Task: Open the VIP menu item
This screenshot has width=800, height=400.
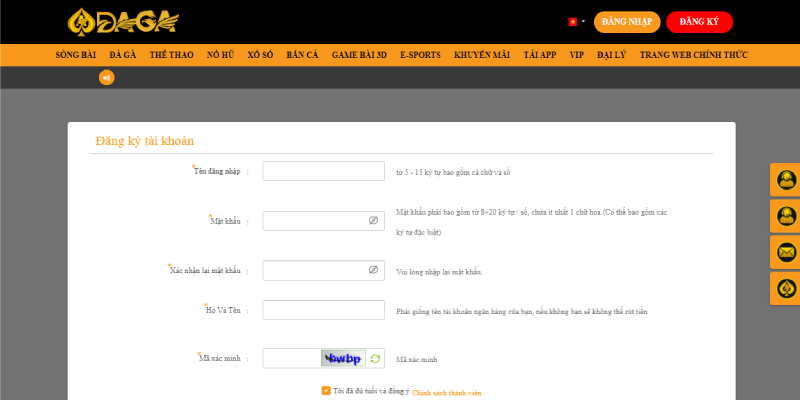Action: [x=577, y=55]
